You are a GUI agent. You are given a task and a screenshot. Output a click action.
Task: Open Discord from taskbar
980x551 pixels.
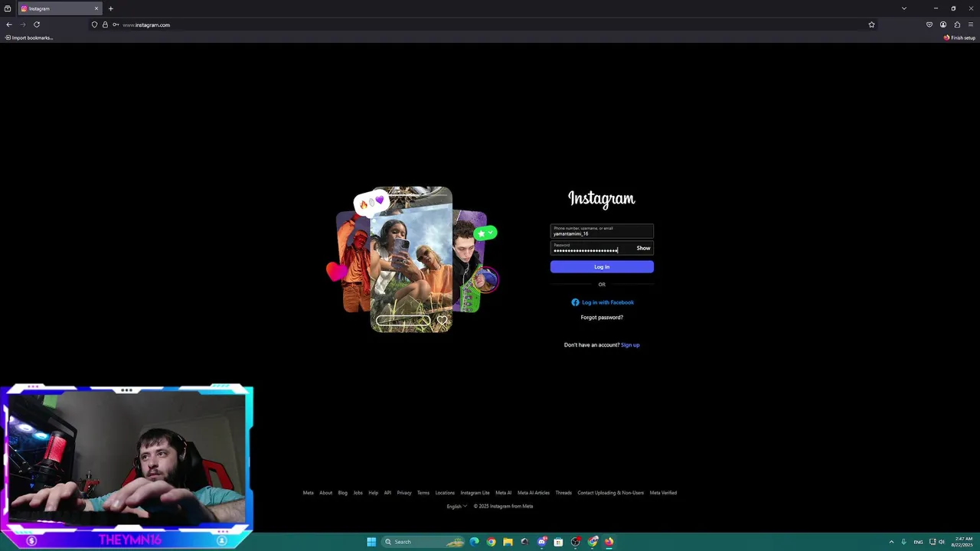(x=541, y=542)
